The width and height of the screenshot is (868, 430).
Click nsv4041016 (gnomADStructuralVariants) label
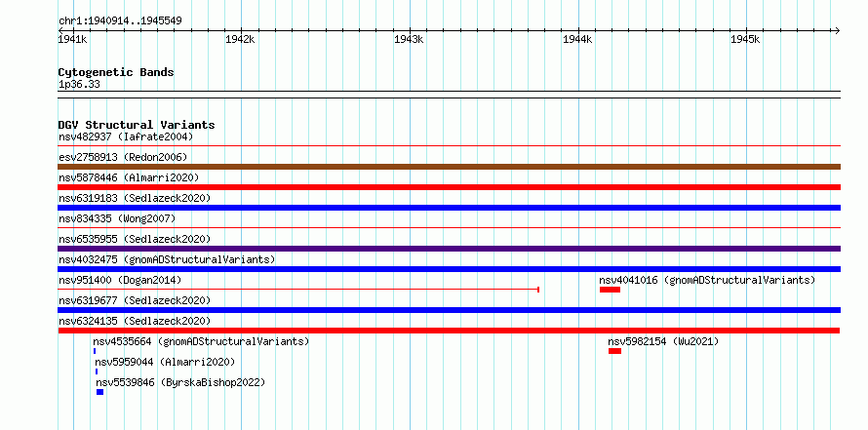click(x=707, y=280)
